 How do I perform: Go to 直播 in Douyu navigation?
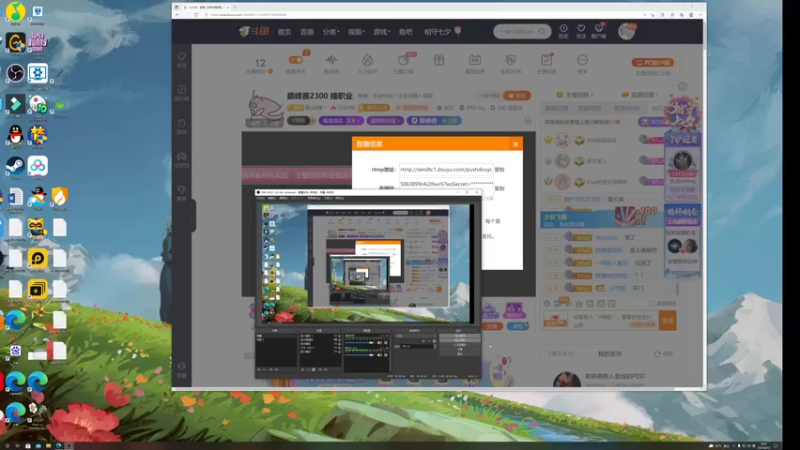tap(307, 32)
